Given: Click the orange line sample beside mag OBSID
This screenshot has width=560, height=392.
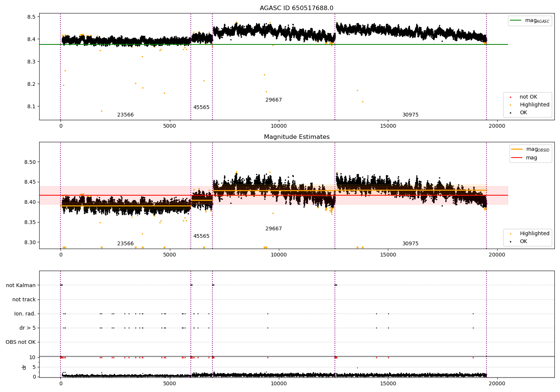Looking at the screenshot, I should [517, 149].
